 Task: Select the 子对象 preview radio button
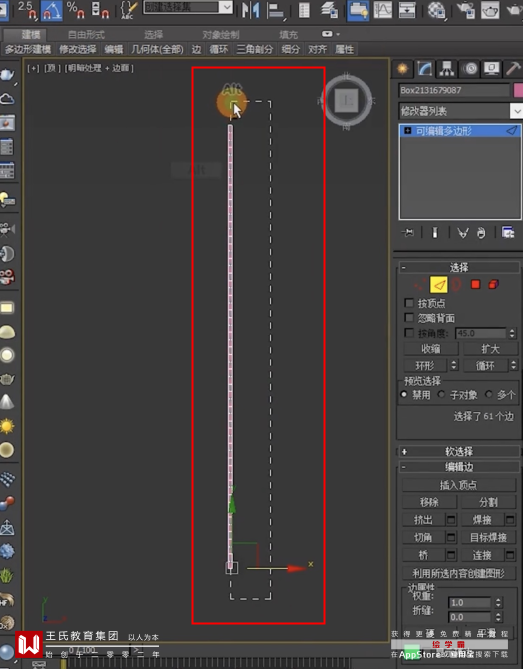pyautogui.click(x=442, y=394)
